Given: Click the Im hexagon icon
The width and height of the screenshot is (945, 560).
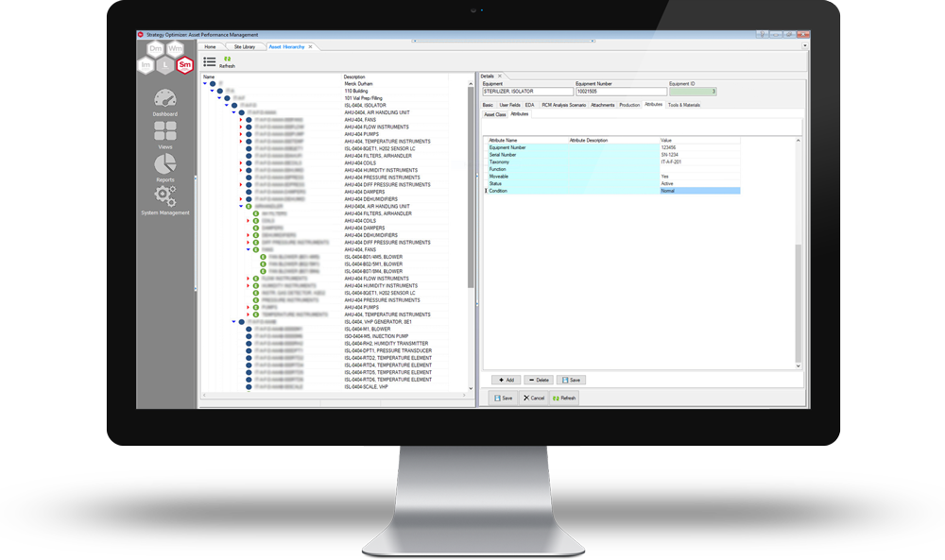Looking at the screenshot, I should [x=145, y=64].
